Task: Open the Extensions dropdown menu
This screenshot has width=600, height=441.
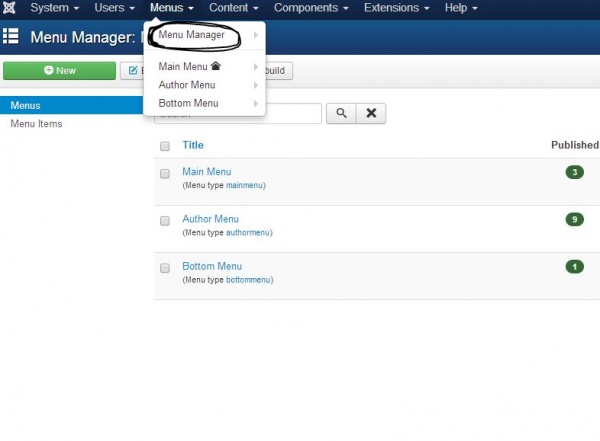Action: pos(396,8)
